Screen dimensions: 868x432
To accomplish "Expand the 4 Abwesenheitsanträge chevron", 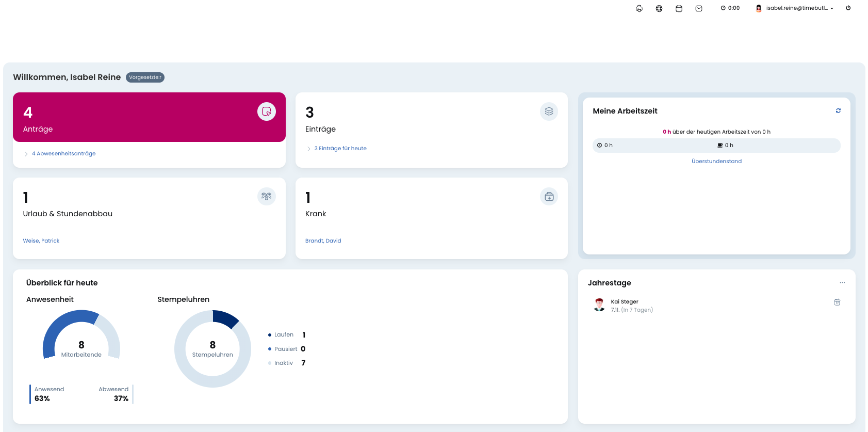I will click(26, 154).
